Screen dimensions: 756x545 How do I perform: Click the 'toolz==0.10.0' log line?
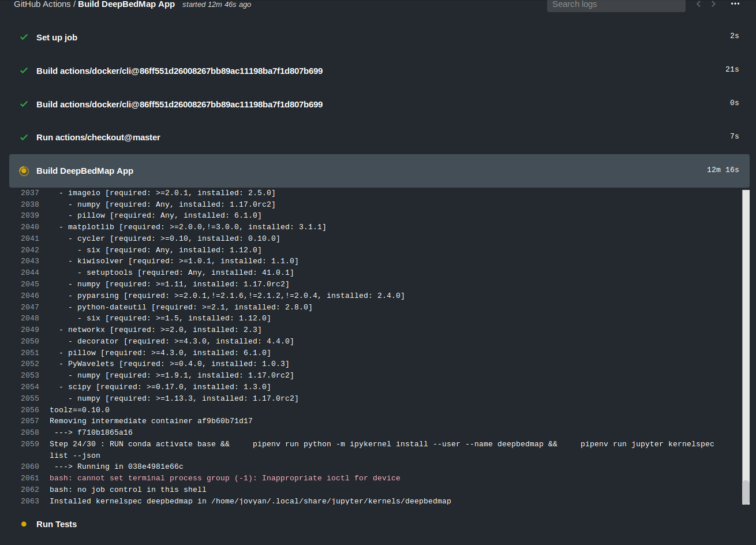coord(80,410)
